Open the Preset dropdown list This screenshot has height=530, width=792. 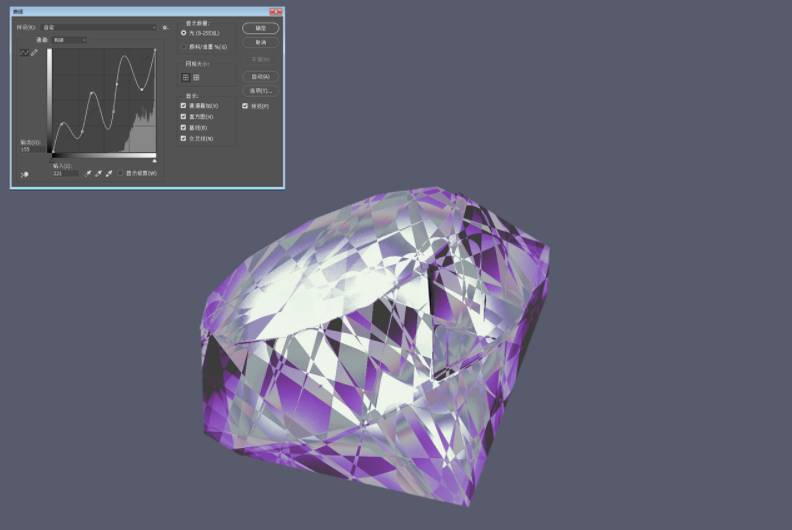98,28
